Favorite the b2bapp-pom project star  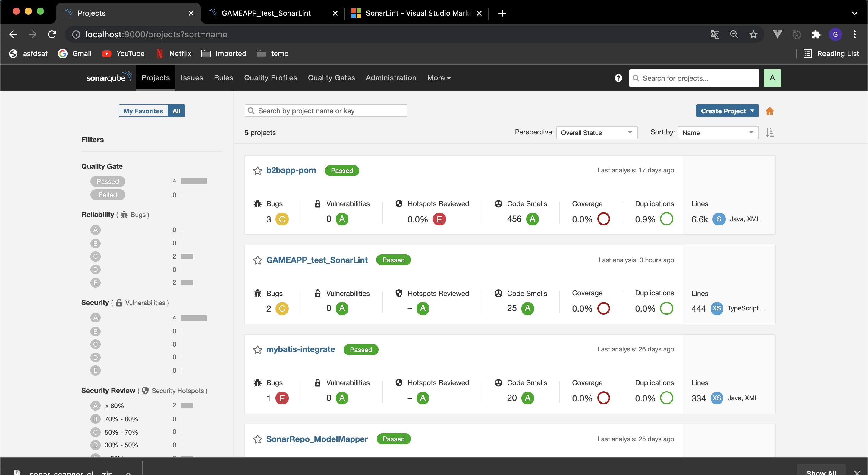click(257, 171)
